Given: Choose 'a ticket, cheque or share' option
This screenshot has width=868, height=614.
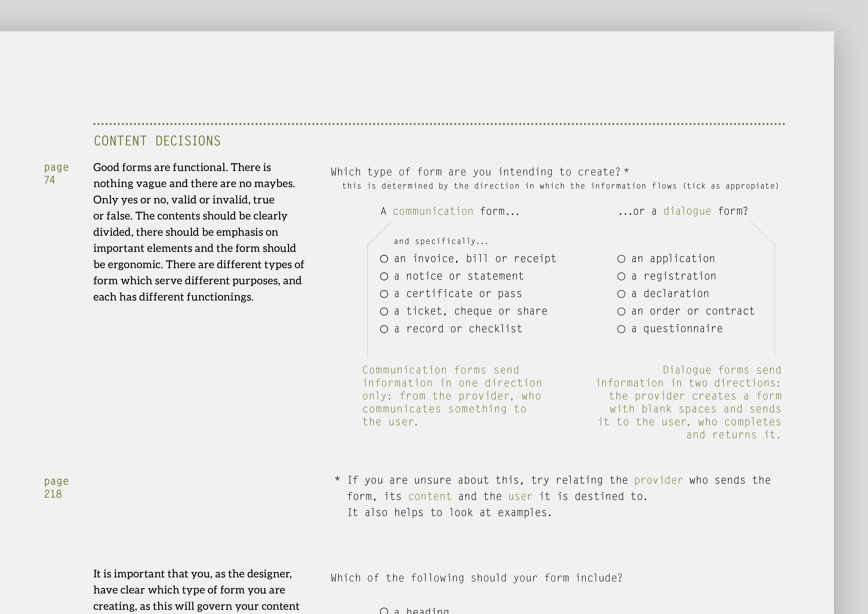Looking at the screenshot, I should [384, 312].
